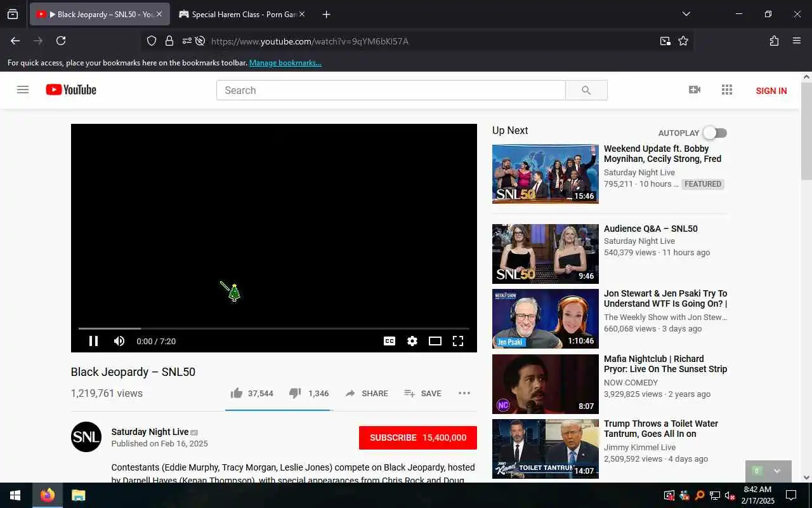Open the Weekend Update video thumbnail
Screen dimensions: 812x508
(x=546, y=174)
